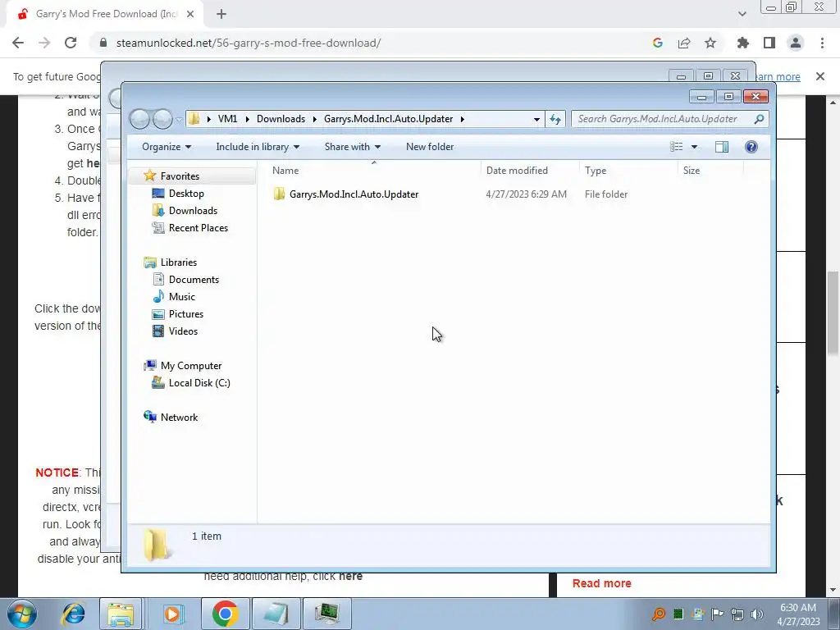
Task: Change view using the view icon button
Action: [677, 147]
